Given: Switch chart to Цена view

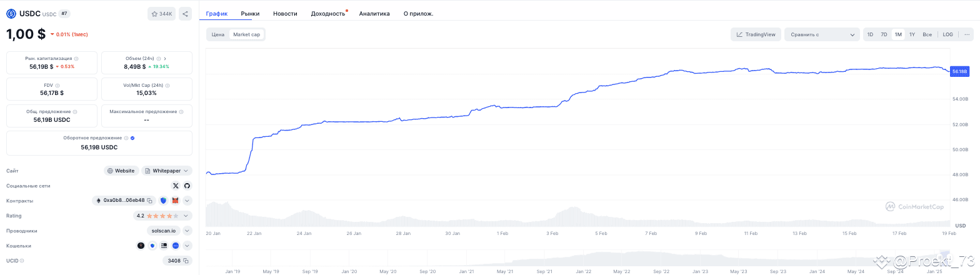Looking at the screenshot, I should 218,34.
